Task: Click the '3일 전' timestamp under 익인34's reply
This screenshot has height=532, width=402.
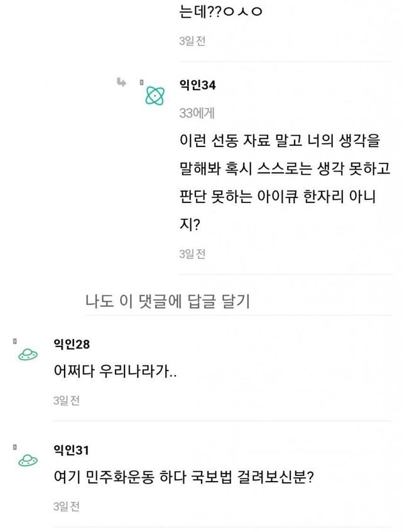Action: 192,254
